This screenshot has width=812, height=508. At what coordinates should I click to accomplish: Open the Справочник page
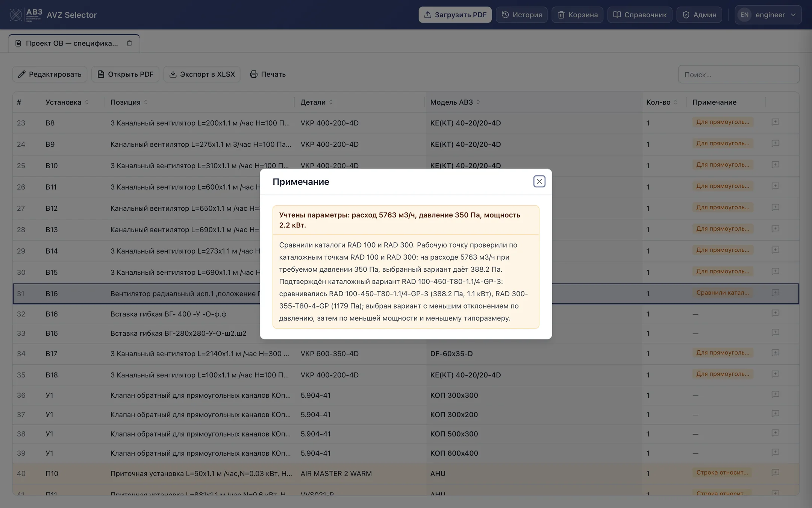pos(640,15)
